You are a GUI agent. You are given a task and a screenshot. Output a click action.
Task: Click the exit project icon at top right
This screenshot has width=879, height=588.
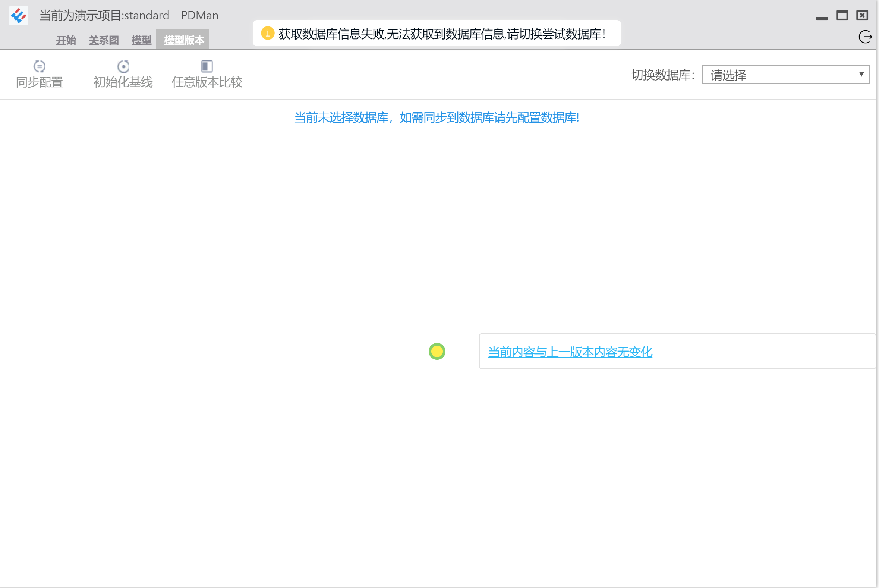click(865, 37)
